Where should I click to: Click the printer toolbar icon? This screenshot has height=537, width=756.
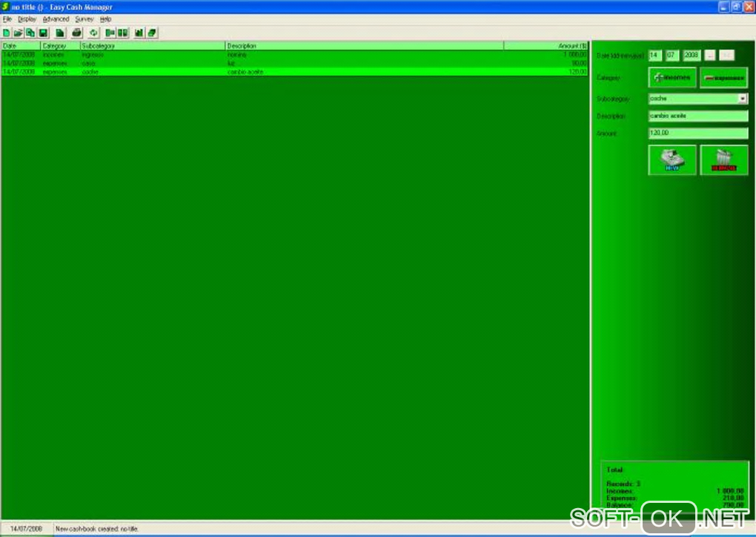[76, 33]
